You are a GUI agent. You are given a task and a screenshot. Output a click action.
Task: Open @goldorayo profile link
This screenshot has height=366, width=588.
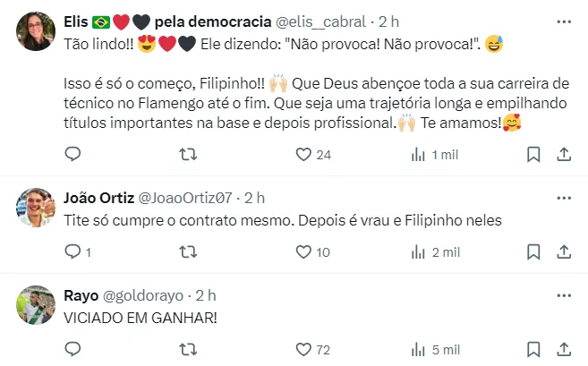143,294
